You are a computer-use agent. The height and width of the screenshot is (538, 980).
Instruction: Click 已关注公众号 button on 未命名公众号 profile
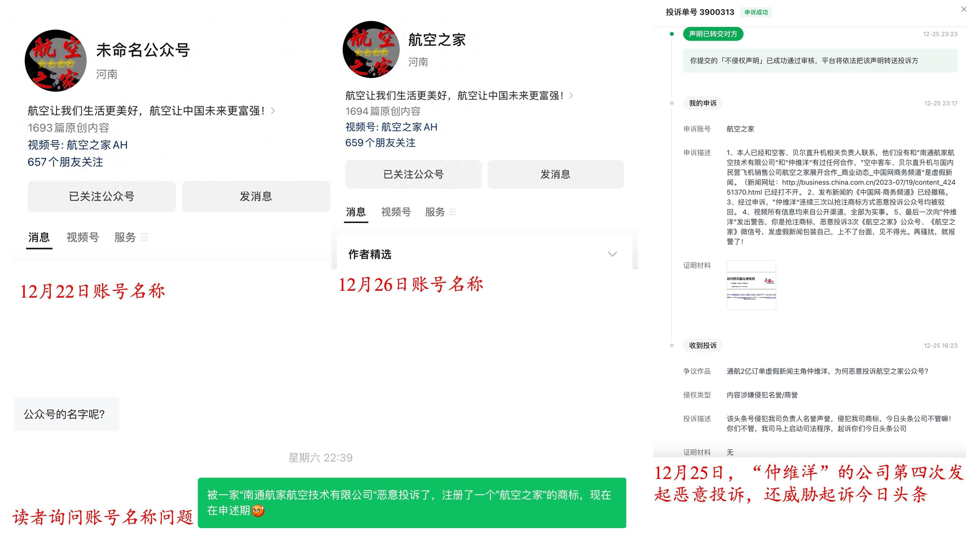[102, 196]
